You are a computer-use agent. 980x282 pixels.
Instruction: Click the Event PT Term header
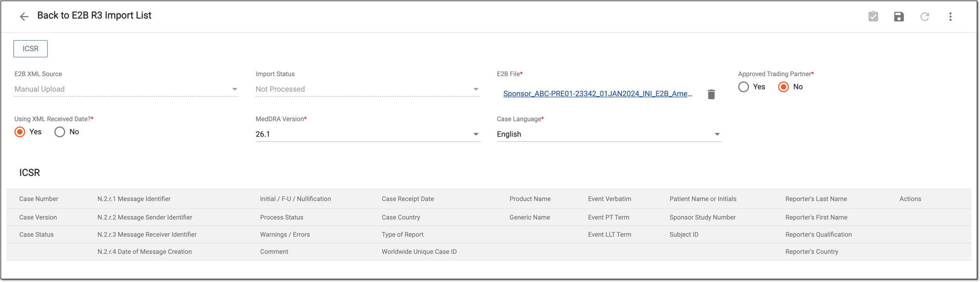(608, 217)
